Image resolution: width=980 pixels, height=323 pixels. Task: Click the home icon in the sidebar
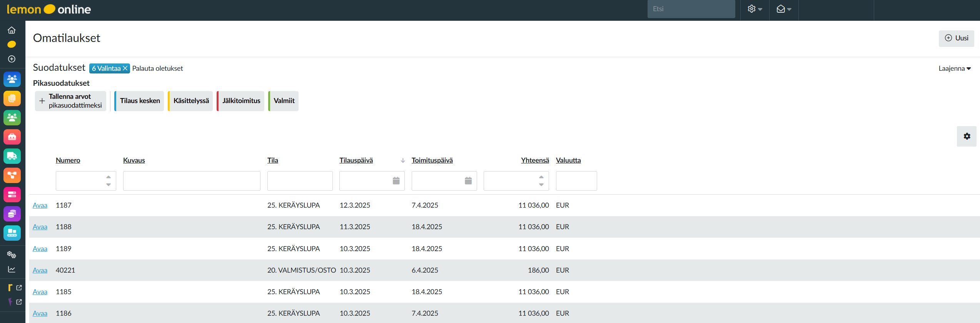tap(12, 30)
